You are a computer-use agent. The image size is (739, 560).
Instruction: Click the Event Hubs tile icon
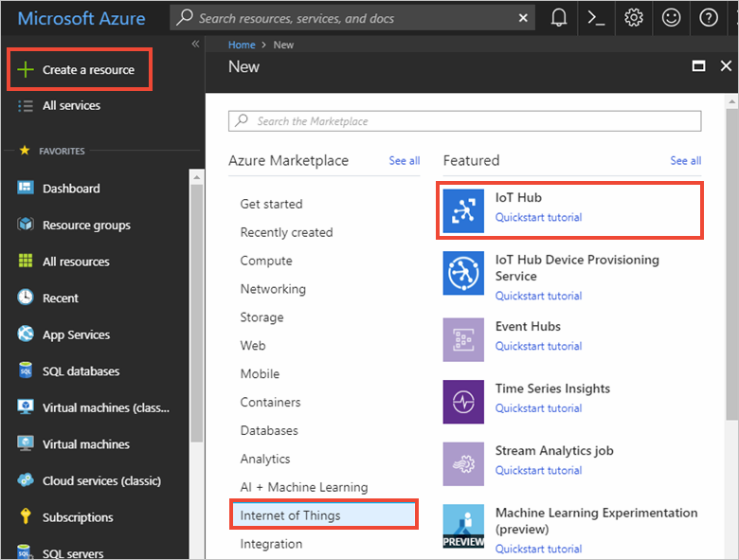[x=463, y=339]
